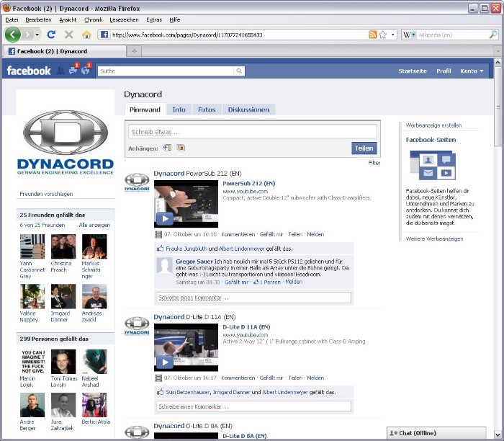Open the Chat (Offline) bar
This screenshot has width=504, height=441.
click(x=436, y=433)
